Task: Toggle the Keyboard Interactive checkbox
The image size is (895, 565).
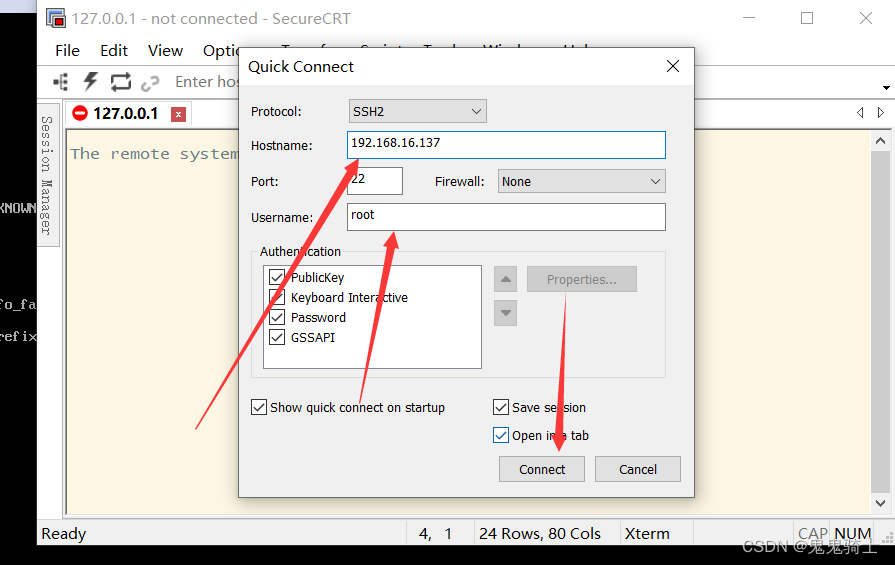Action: pos(277,297)
